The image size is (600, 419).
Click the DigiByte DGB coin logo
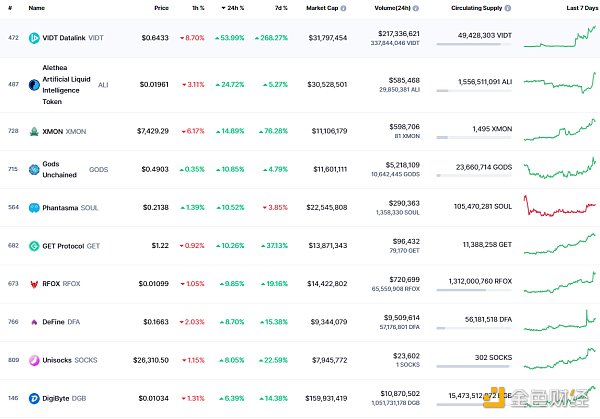35,398
